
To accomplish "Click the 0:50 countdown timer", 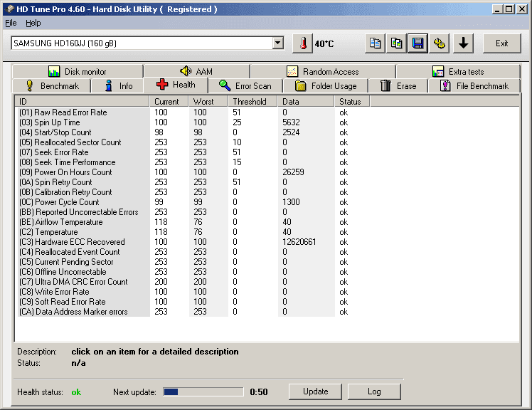I will point(259,392).
